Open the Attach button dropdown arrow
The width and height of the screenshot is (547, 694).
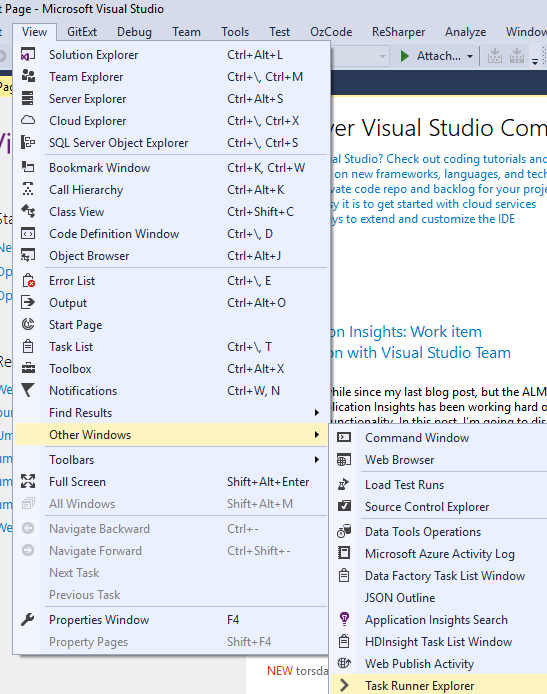tap(470, 56)
